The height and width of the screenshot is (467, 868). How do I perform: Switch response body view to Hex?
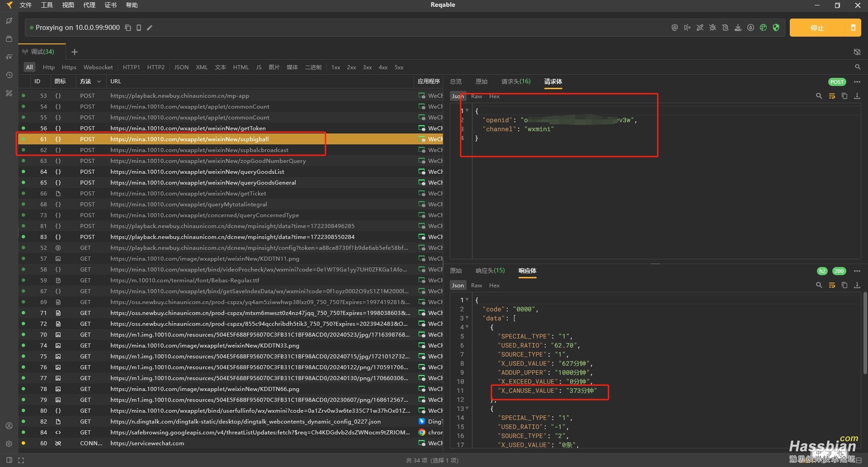pos(494,286)
